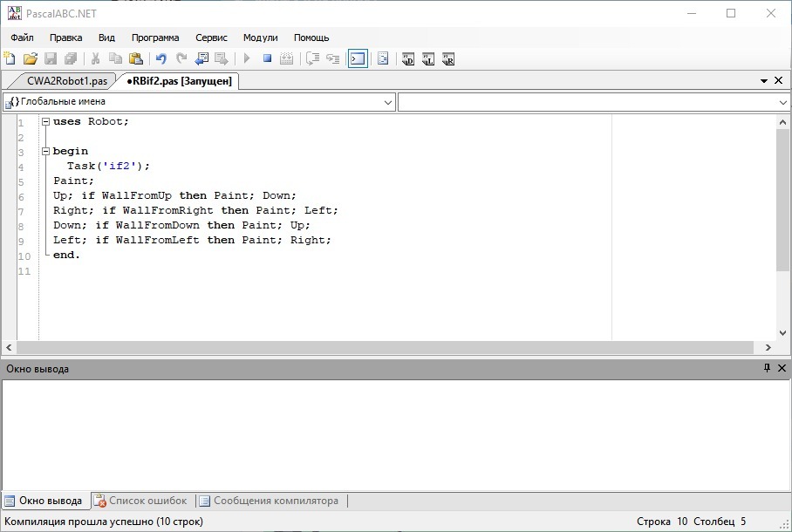Switch to the CWA2Robot1.pas tab
The width and height of the screenshot is (792, 532).
pyautogui.click(x=66, y=81)
